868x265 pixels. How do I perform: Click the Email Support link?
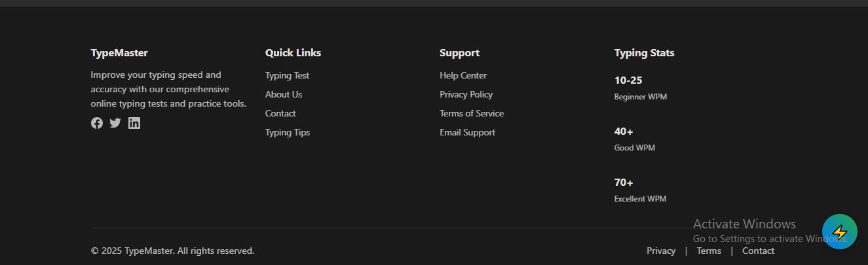tap(467, 132)
